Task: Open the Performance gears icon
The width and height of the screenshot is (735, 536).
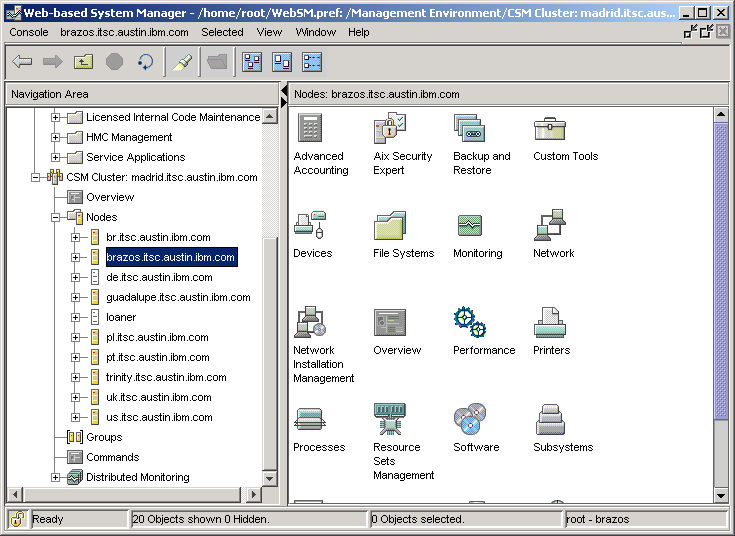Action: click(470, 322)
